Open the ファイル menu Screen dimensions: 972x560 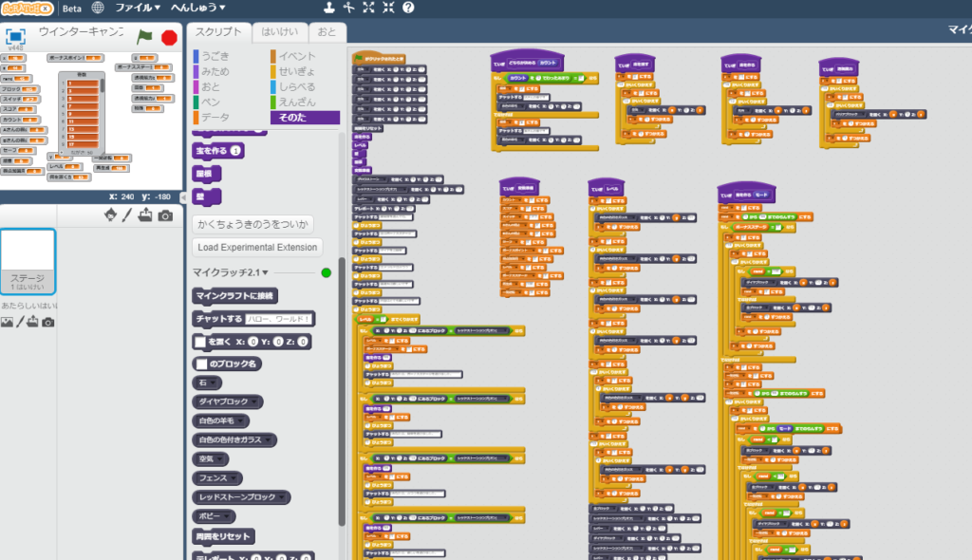point(138,8)
